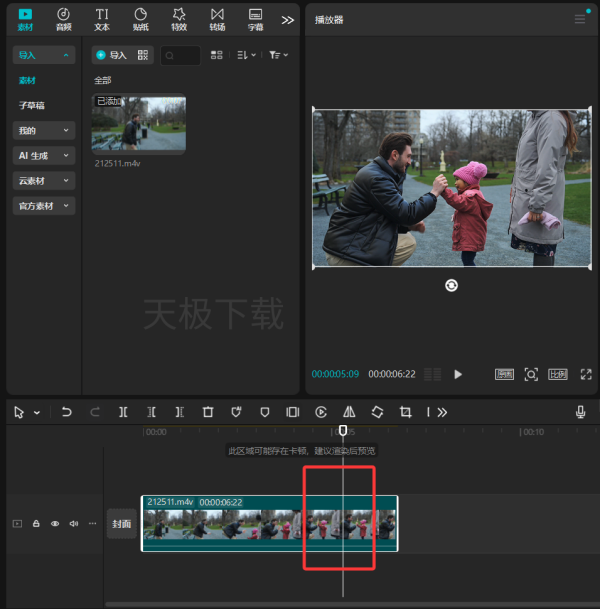Enter fullscreen preview mode
The image size is (600, 609).
coord(586,374)
